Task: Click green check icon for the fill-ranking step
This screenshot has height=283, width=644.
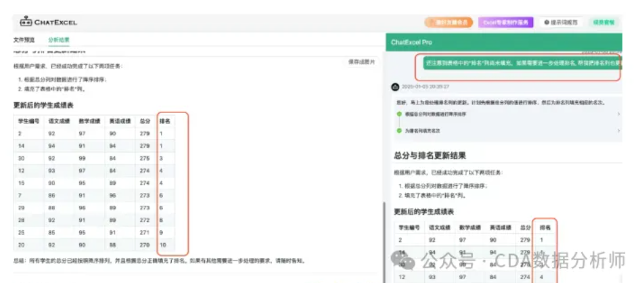Action: tap(398, 131)
